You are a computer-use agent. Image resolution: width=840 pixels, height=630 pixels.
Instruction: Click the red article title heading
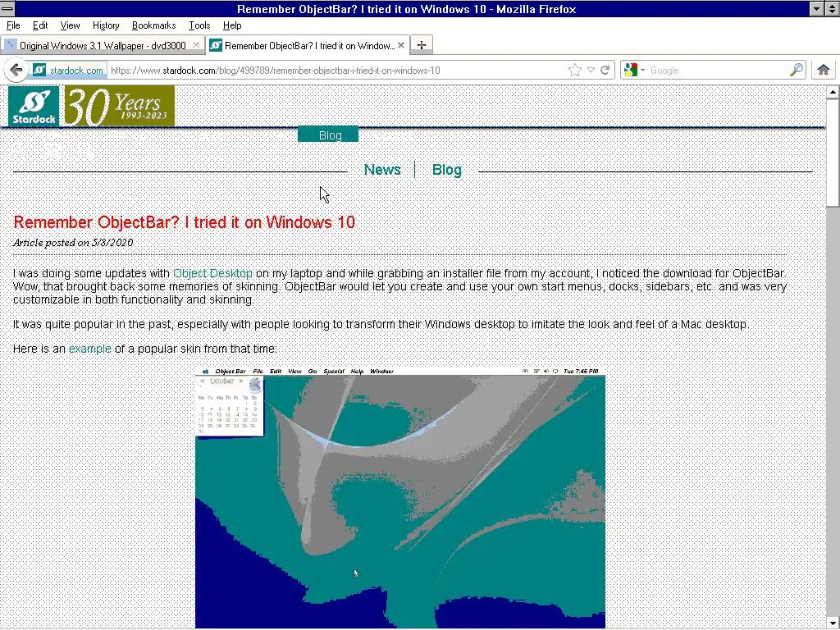[x=185, y=222]
